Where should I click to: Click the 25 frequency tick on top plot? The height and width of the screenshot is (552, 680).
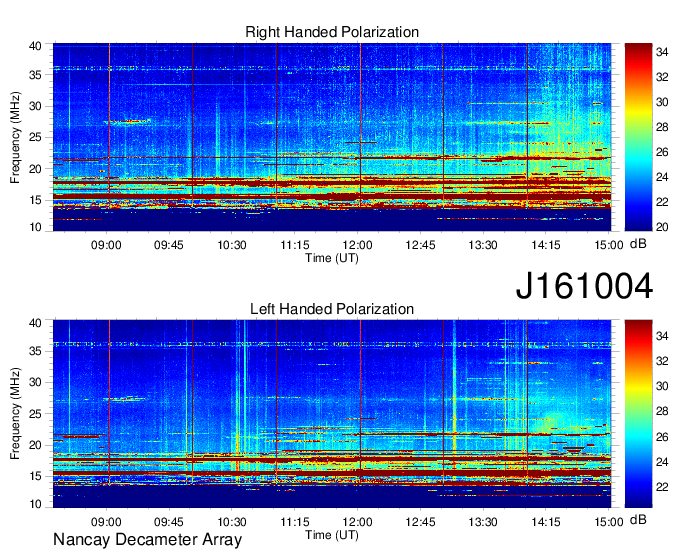(36, 137)
